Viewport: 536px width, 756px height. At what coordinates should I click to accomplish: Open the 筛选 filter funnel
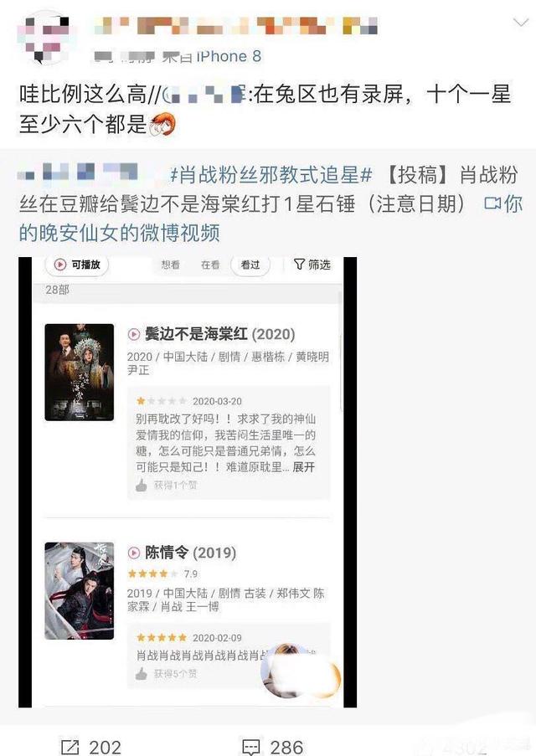point(312,265)
